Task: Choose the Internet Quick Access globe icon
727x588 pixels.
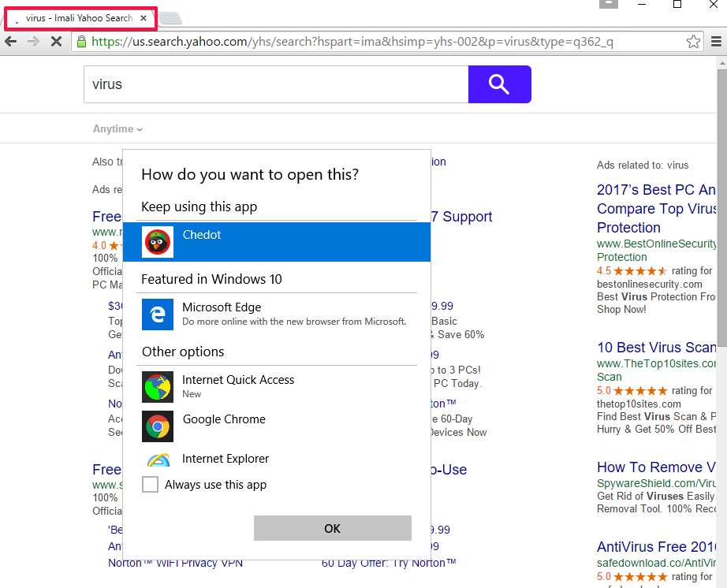Action: tap(158, 387)
